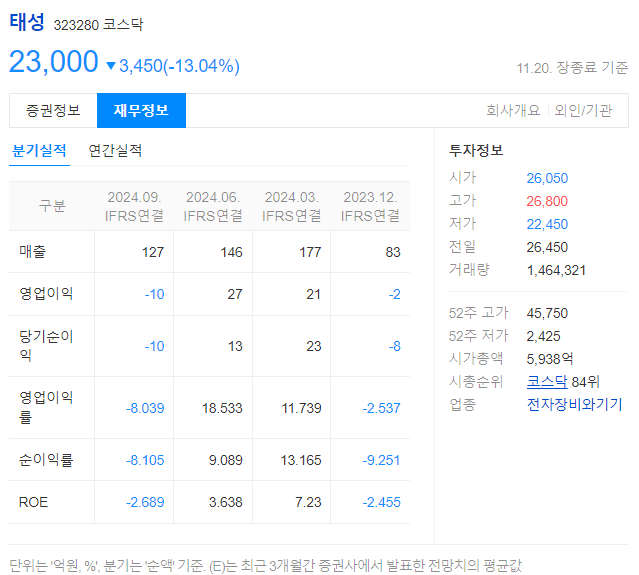Click 당기순이익 value 13

point(235,346)
